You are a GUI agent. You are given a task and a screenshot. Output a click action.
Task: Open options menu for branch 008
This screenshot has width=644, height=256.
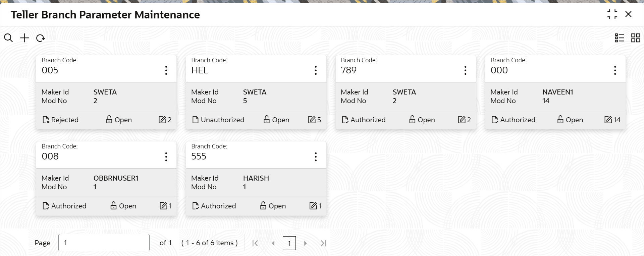[166, 156]
